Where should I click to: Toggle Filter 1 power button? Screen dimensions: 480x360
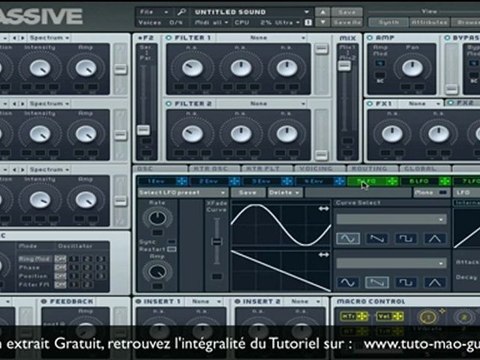point(169,38)
